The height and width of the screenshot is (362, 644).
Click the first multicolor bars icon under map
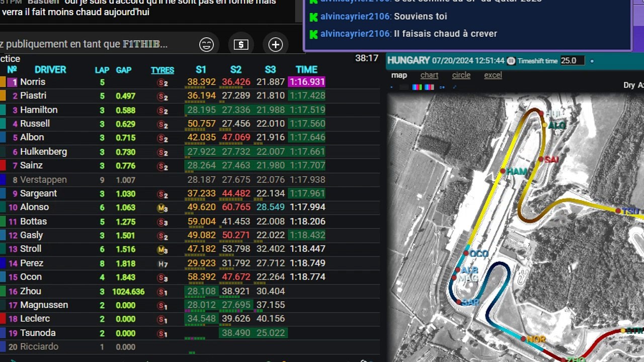click(417, 87)
